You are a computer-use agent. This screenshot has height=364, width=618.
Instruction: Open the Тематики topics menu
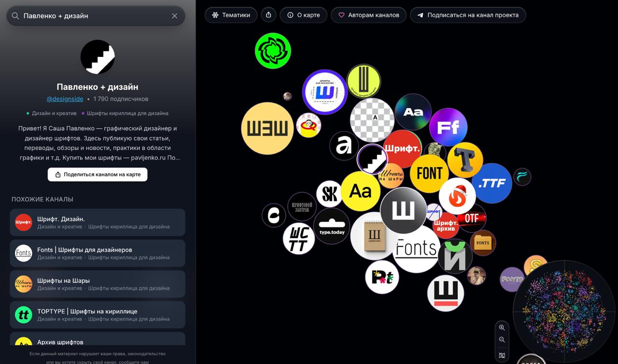[231, 15]
